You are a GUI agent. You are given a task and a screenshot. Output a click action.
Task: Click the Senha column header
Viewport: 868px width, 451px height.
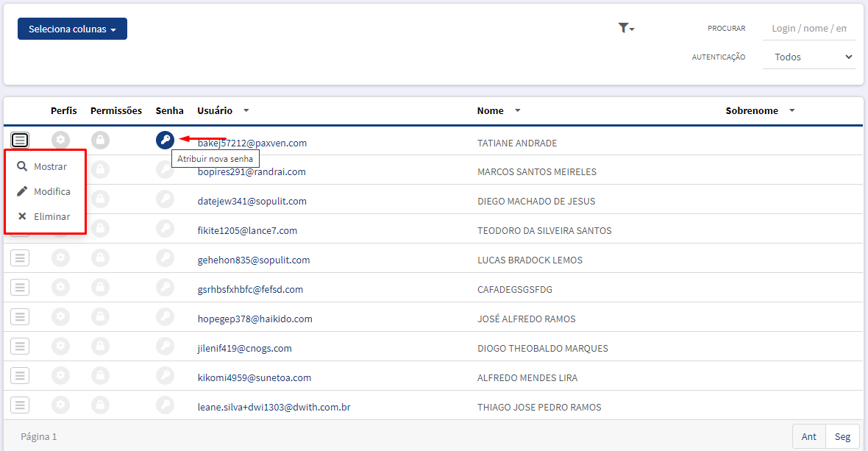(x=169, y=110)
